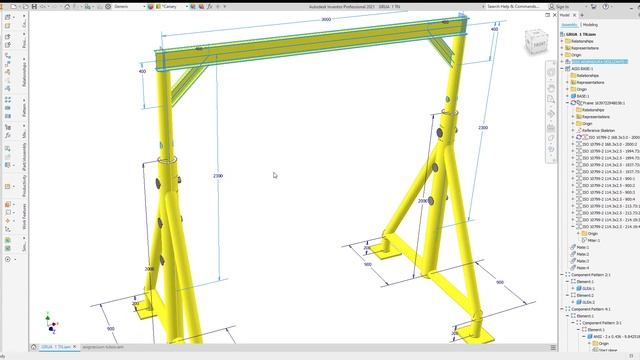640x360 pixels.
Task: Click the Open file icon in quick access toolbar
Action: [x=25, y=7]
